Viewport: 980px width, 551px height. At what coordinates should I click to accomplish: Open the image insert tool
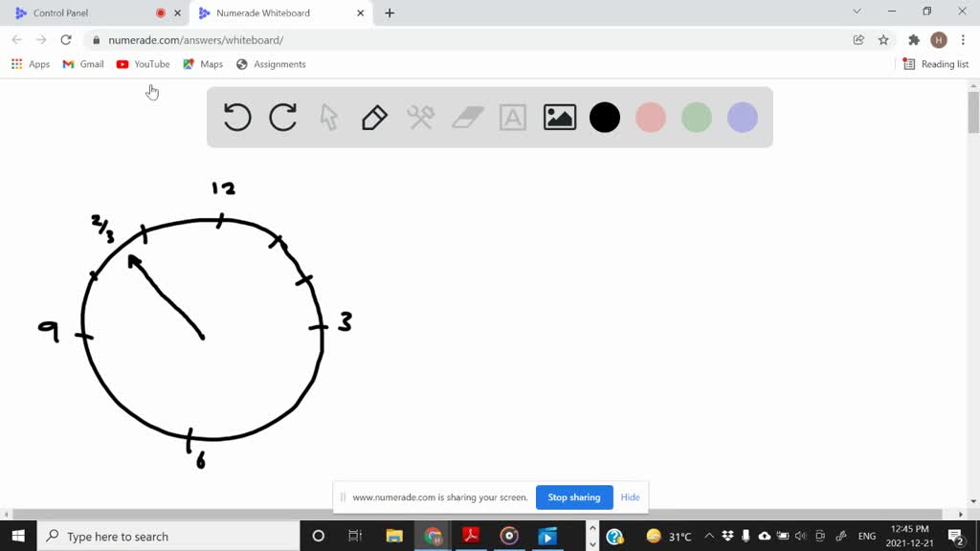(559, 117)
